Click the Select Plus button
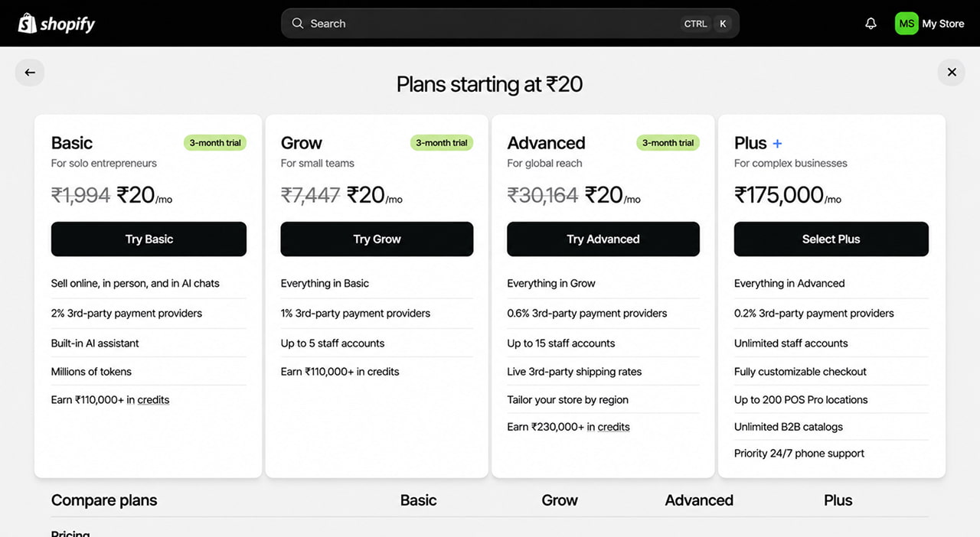The image size is (980, 537). (831, 239)
